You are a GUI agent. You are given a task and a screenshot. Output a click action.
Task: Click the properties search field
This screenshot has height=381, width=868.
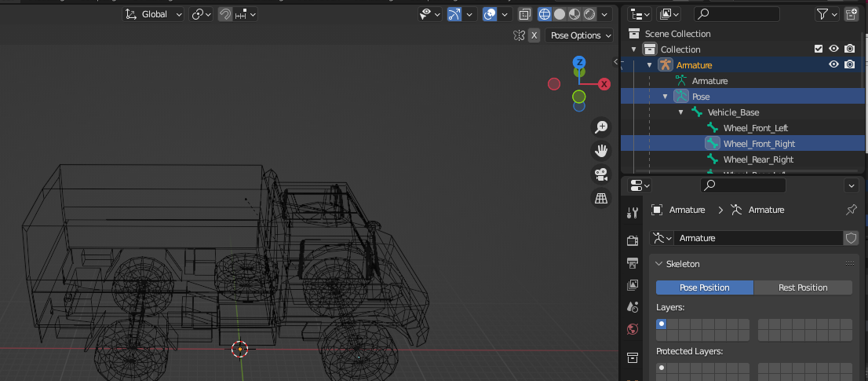[743, 185]
